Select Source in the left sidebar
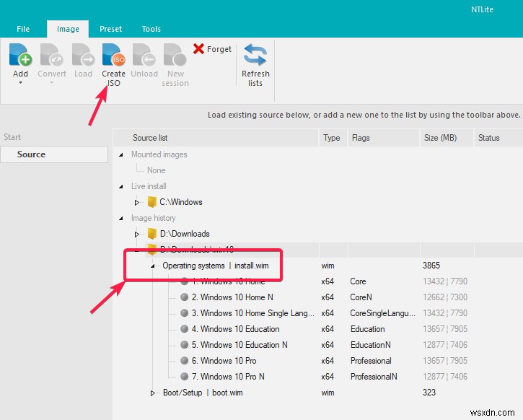This screenshot has width=523, height=420. 54,154
